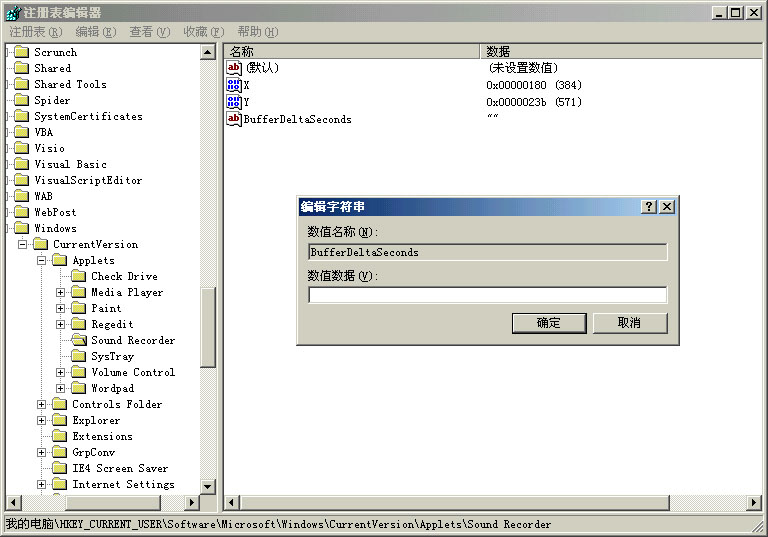Click the Registry Editor title bar icon
The width and height of the screenshot is (768, 537).
click(14, 12)
